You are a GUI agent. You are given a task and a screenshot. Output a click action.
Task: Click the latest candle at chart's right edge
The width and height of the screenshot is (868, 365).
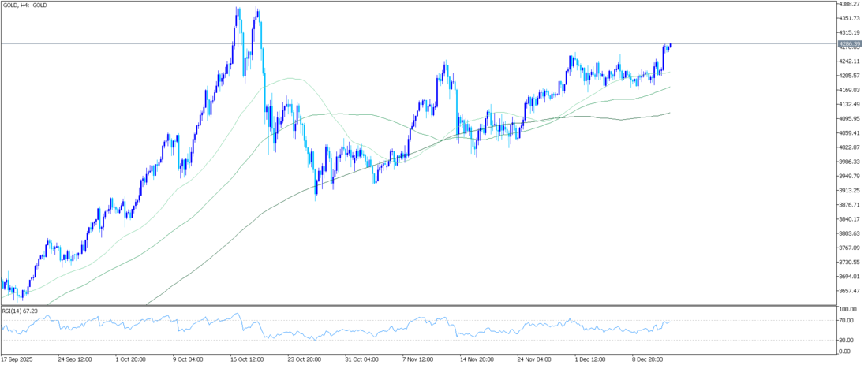click(669, 46)
